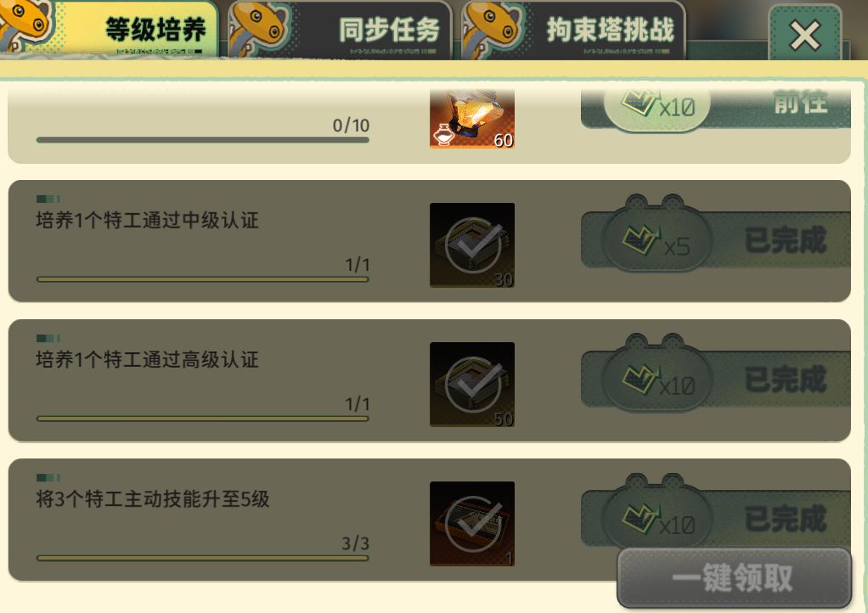The height and width of the screenshot is (613, 868).
Task: Click 已完成 on the 高级认证 task
Action: click(786, 380)
